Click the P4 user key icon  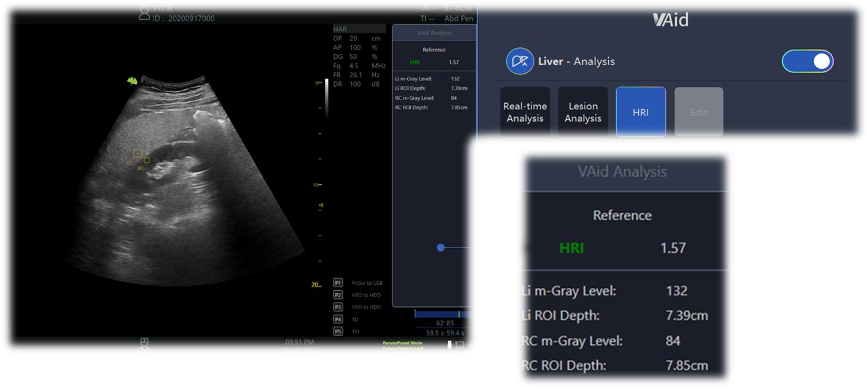point(338,319)
